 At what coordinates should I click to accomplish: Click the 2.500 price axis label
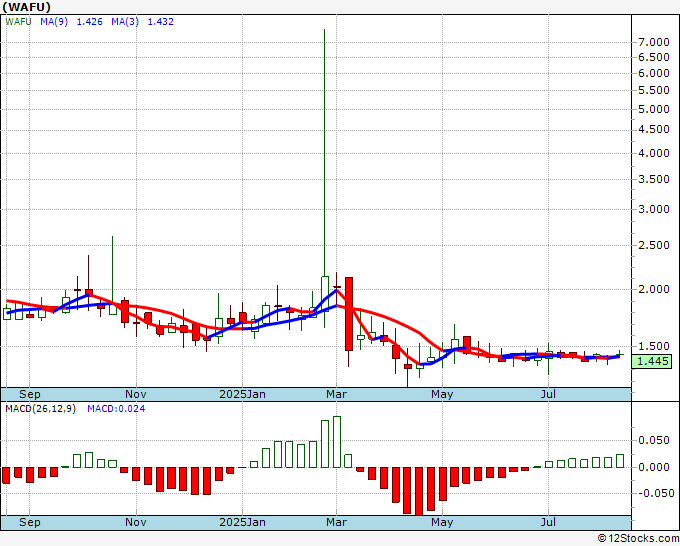[x=654, y=245]
